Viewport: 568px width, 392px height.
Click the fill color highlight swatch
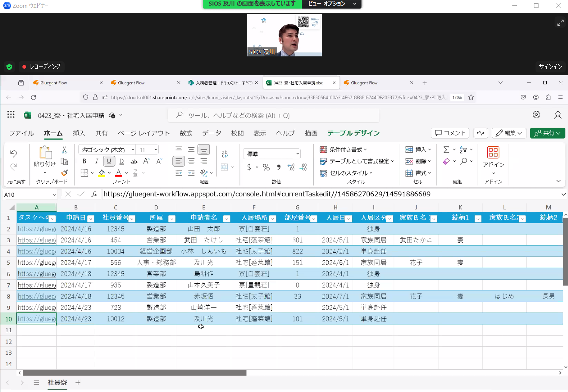tap(102, 173)
